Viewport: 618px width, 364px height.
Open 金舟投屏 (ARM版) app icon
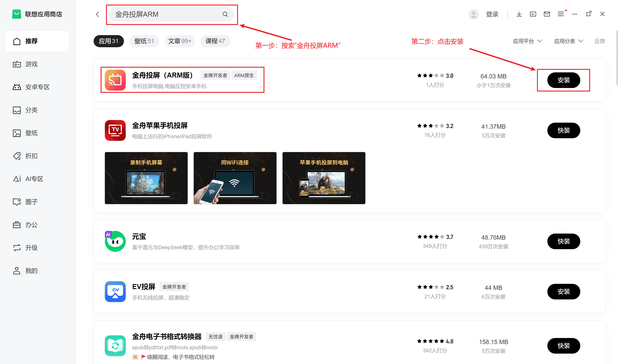click(x=115, y=80)
